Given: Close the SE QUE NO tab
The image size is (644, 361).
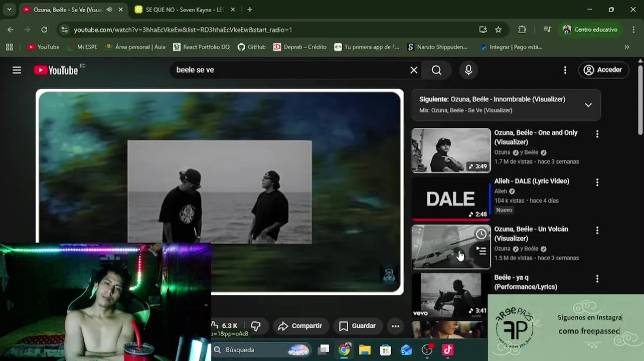Looking at the screenshot, I should (x=232, y=10).
